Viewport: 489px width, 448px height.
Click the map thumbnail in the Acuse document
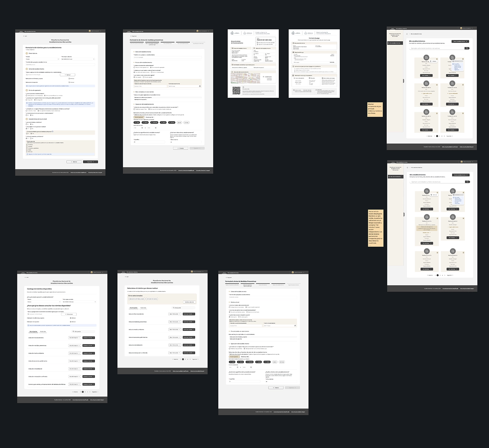pos(246,78)
